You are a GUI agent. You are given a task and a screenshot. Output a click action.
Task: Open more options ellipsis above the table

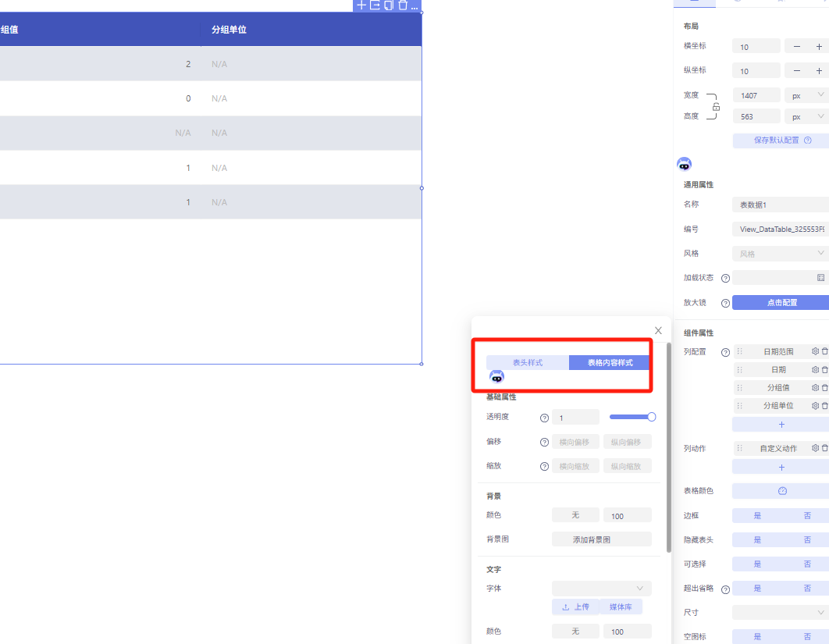click(x=414, y=6)
